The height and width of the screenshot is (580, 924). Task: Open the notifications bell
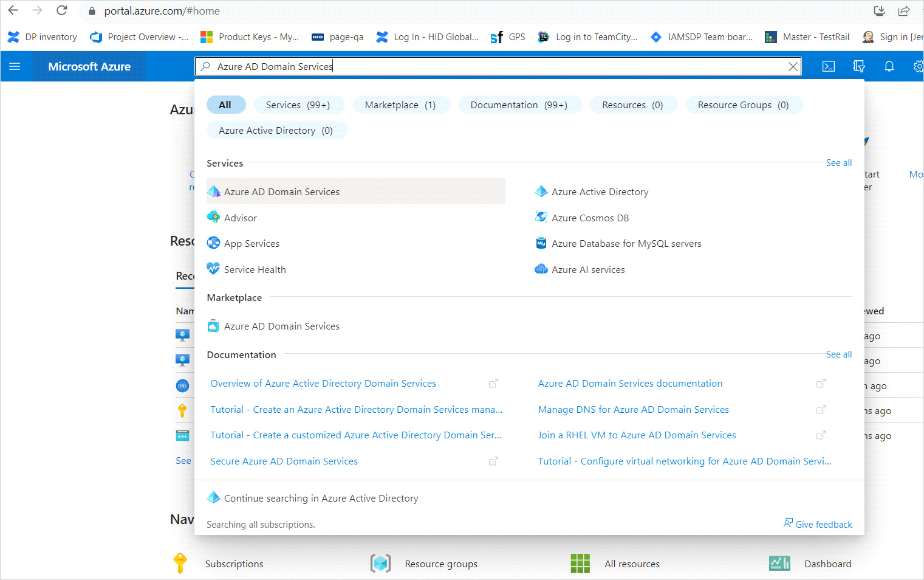889,66
